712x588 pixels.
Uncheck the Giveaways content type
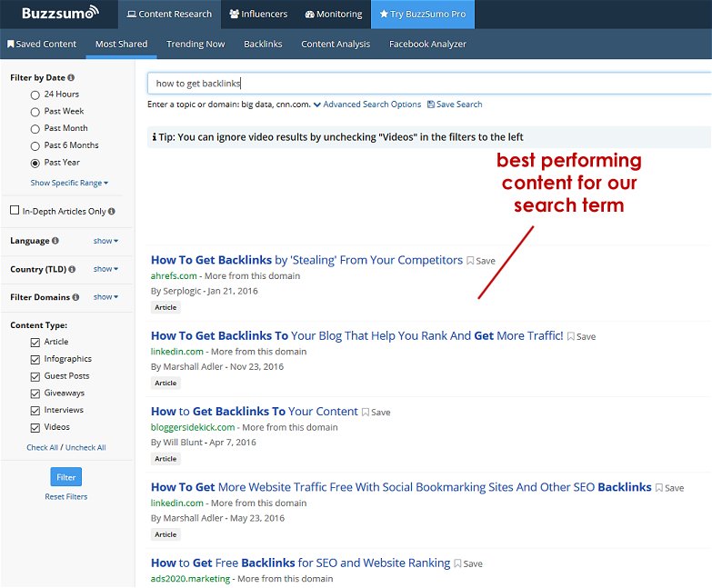[35, 394]
